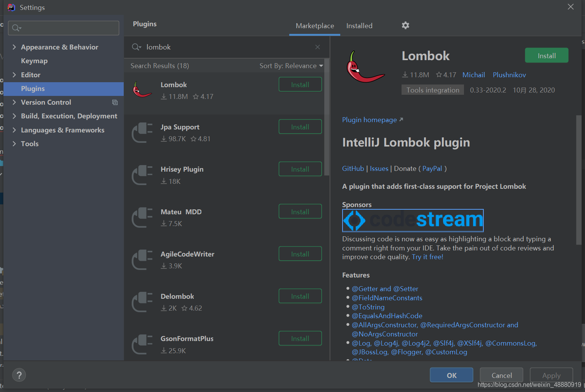Click the Cancel button
Viewport: 585px width, 392px height.
[x=502, y=375]
